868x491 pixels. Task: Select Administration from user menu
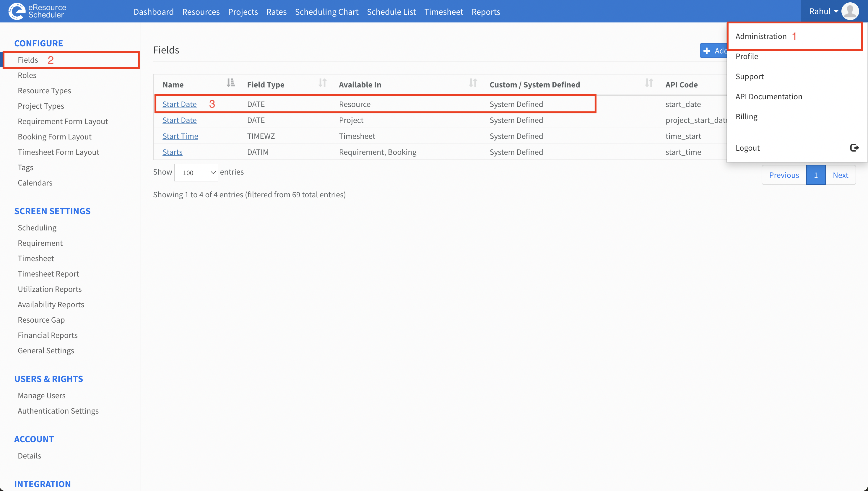761,36
